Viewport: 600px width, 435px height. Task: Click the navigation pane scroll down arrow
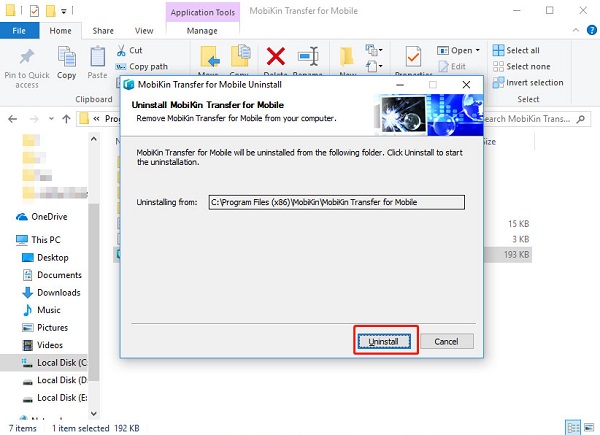pos(94,413)
